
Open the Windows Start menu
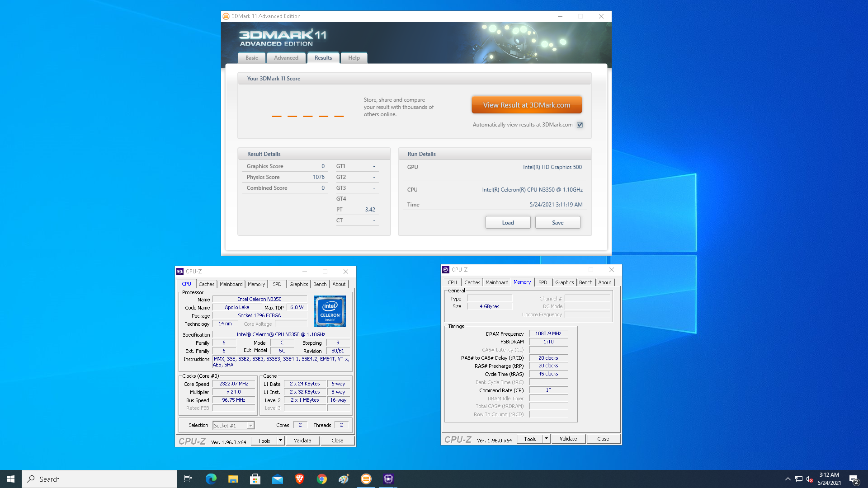11,479
